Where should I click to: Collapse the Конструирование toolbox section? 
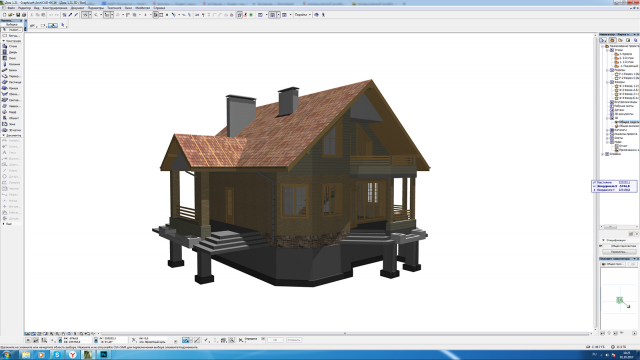(x=4, y=41)
